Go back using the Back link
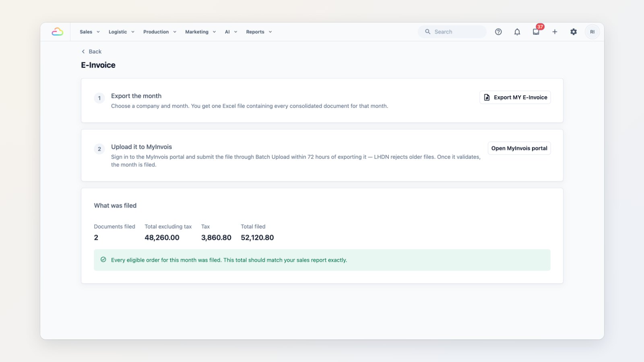 tap(91, 51)
